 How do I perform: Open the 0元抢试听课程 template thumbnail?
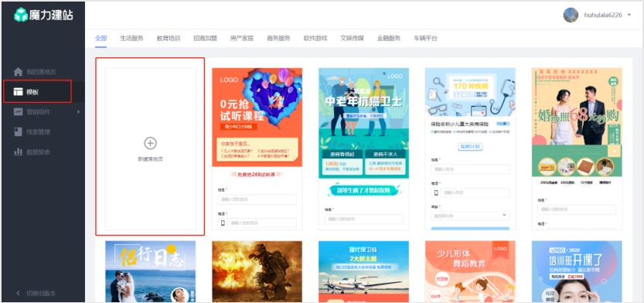tap(257, 148)
